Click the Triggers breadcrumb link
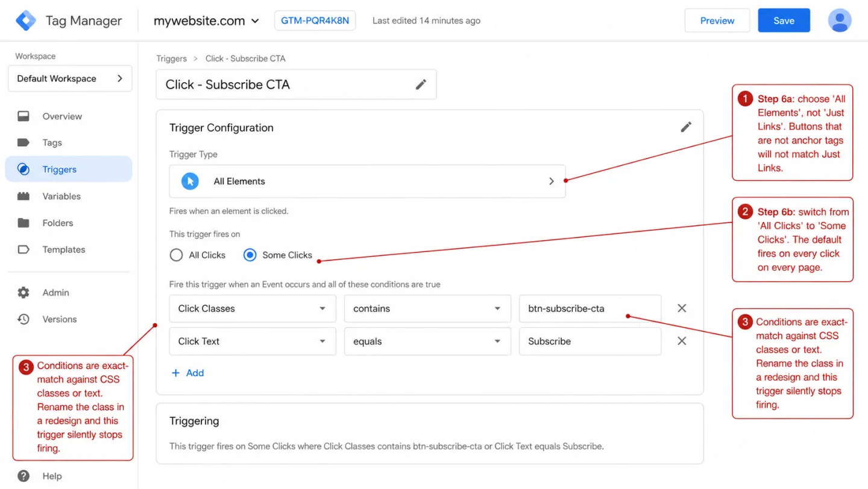This screenshot has height=489, width=868. tap(171, 58)
